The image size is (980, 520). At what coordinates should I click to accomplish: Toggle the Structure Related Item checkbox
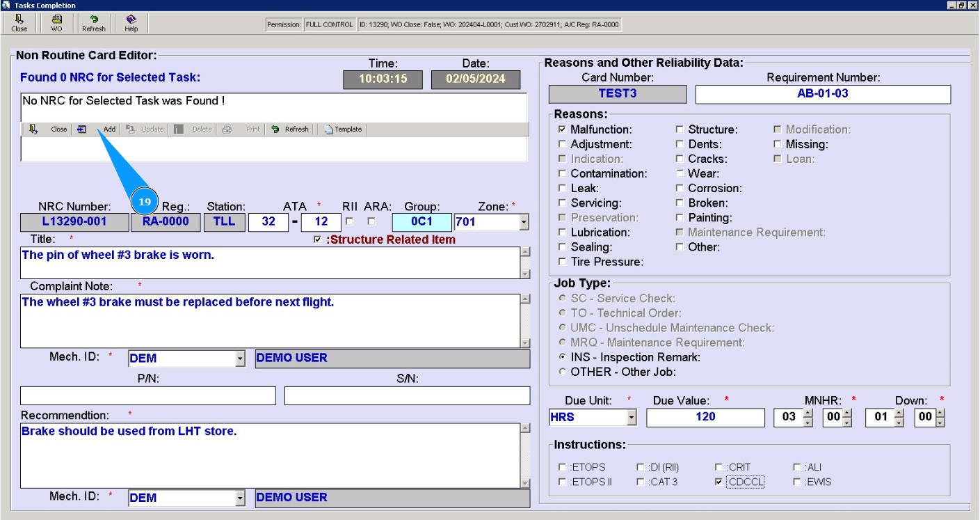(x=318, y=239)
